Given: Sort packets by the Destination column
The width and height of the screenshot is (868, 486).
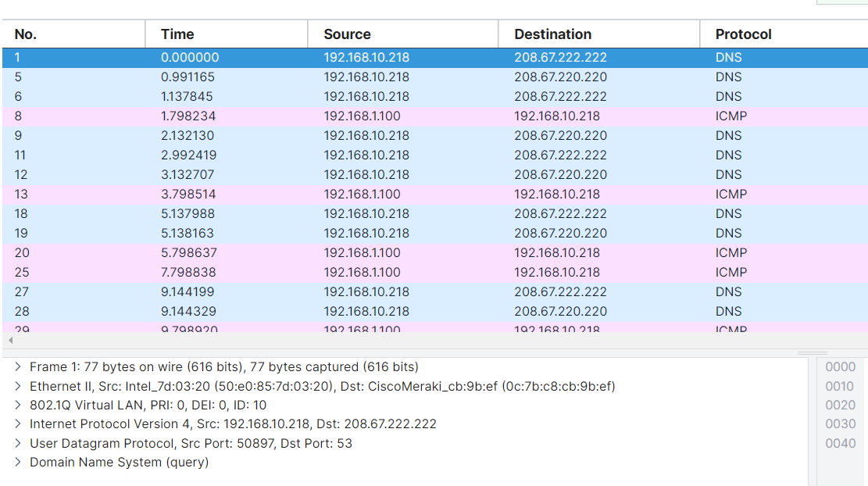Looking at the screenshot, I should pos(552,34).
